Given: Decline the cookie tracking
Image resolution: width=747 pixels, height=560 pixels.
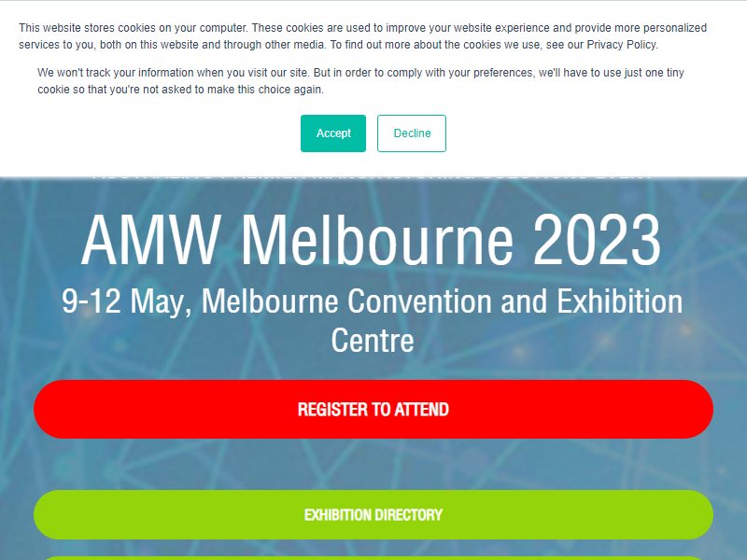Looking at the screenshot, I should 412,133.
